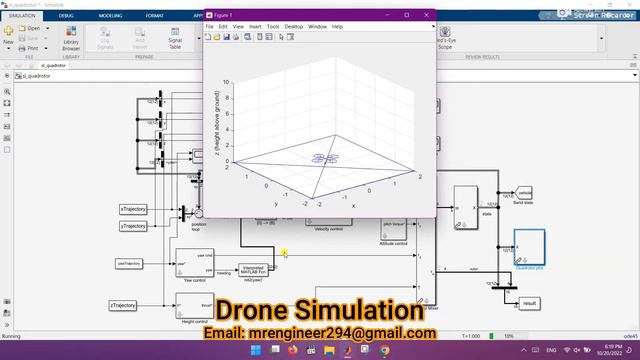Open the Help menu in Figure 1
The image size is (640, 360).
(x=337, y=27)
